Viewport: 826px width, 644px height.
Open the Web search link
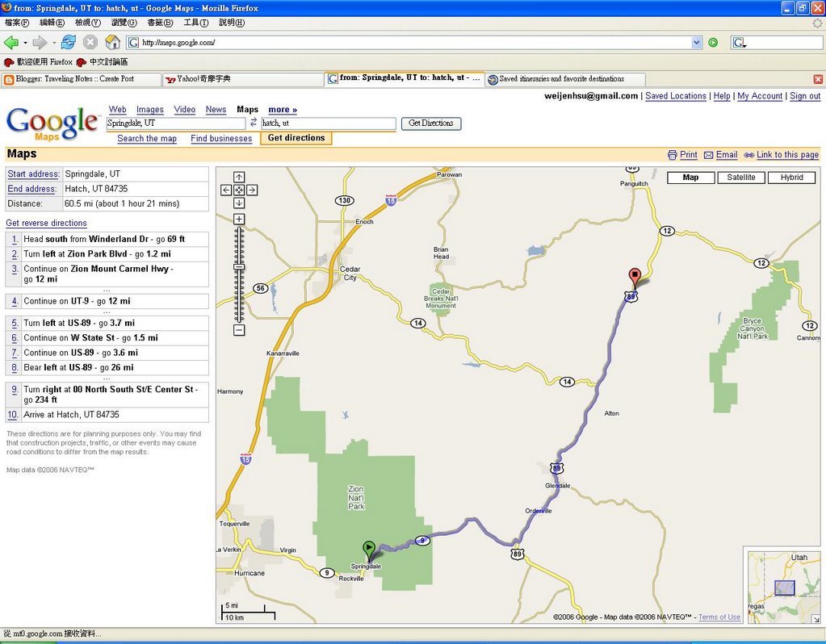tap(117, 110)
